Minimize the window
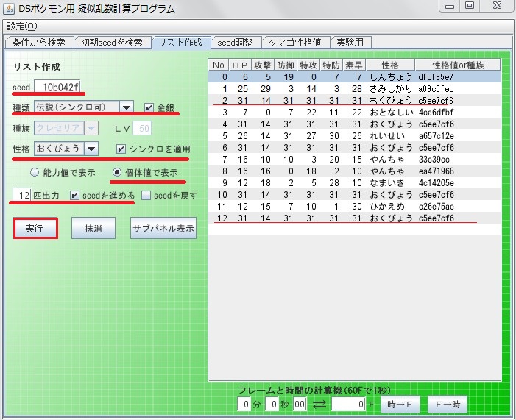516x420 pixels. [x=450, y=6]
